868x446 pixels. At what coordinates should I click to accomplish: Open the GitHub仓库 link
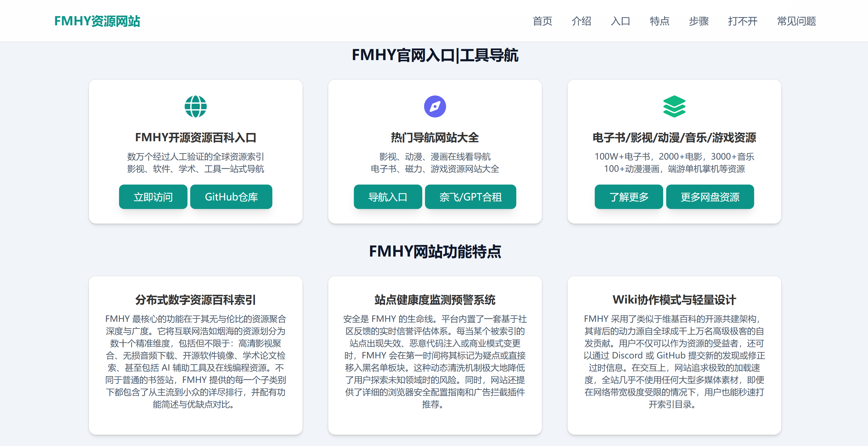231,197
